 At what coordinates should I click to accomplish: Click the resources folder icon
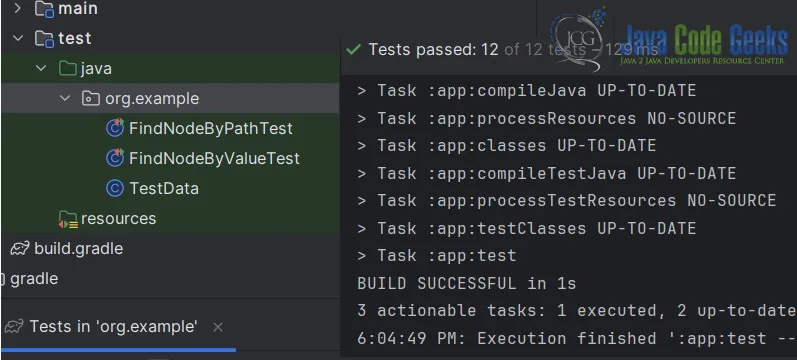click(x=68, y=219)
